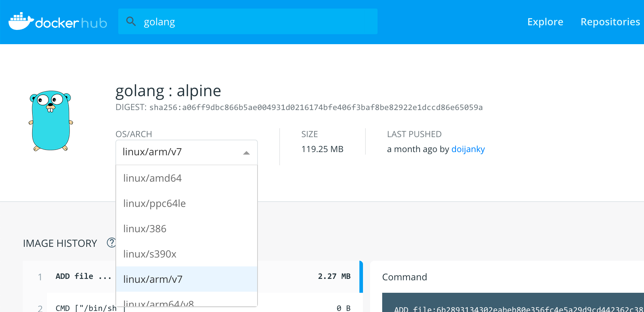Click the ADD file command code block
This screenshot has width=644, height=312.
[513, 302]
